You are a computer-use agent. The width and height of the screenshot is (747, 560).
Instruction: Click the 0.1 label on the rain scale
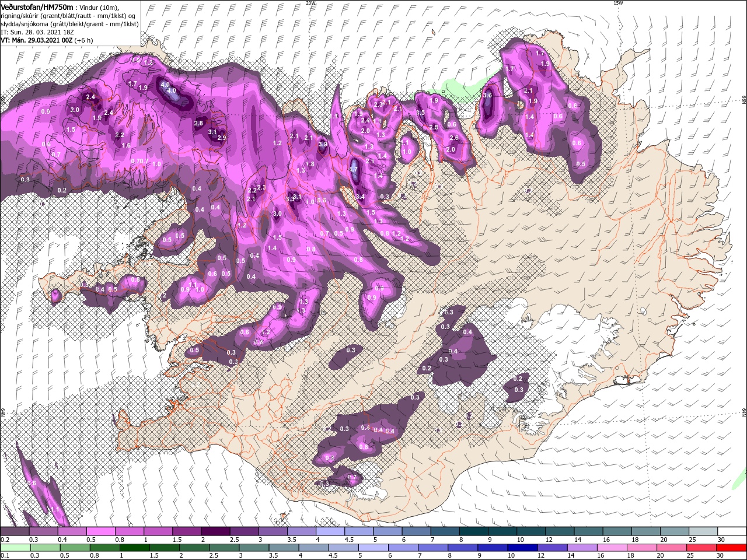click(x=5, y=556)
